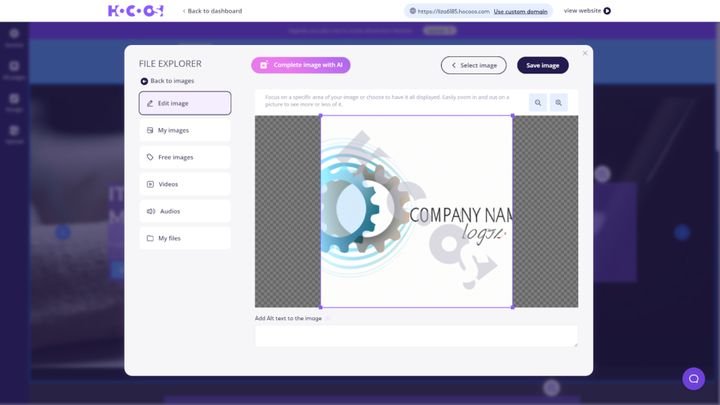Open the Free images section
The width and height of the screenshot is (720, 405).
(185, 157)
